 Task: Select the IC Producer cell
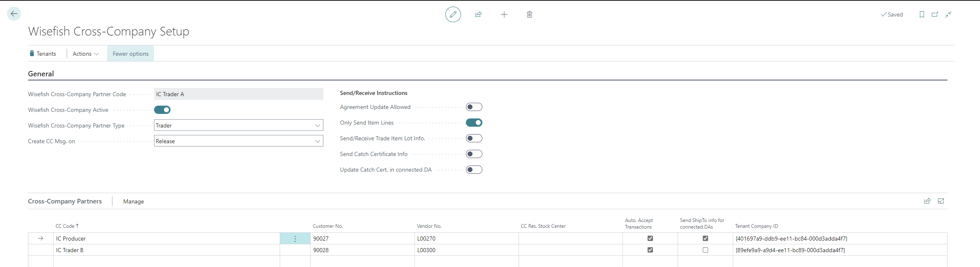(166, 239)
